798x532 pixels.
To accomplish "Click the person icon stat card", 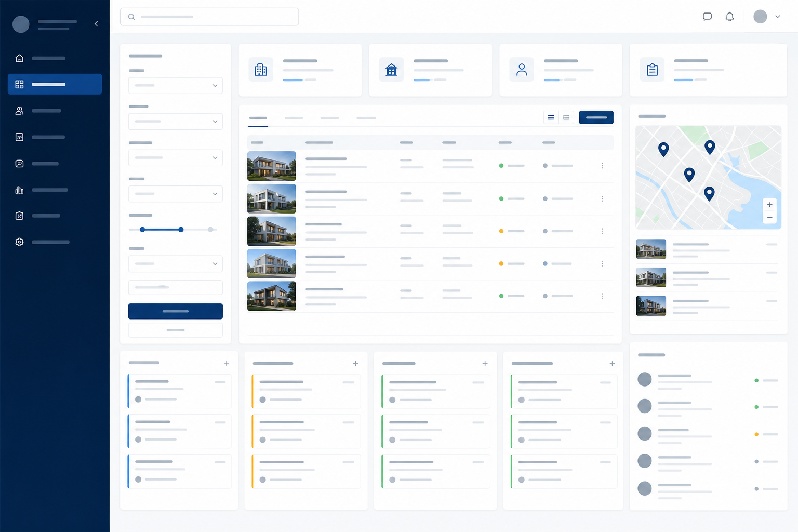I will [x=522, y=70].
